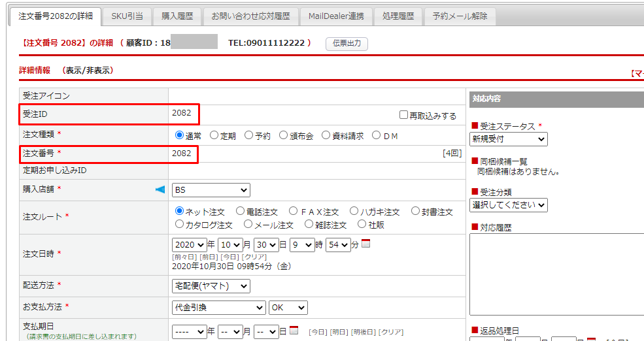644x341 pixels.
Task: Open the OK payment status dropdown
Action: tap(288, 308)
